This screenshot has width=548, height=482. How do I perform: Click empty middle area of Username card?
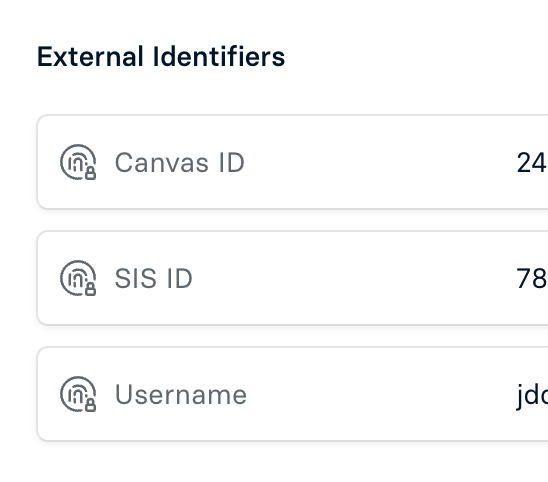coord(377,394)
